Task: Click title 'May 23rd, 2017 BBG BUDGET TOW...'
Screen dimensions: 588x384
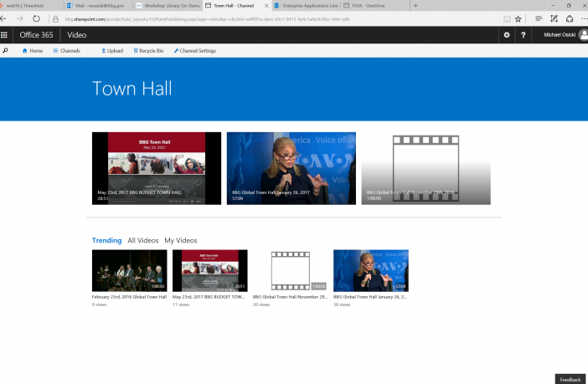Action: [x=209, y=297]
